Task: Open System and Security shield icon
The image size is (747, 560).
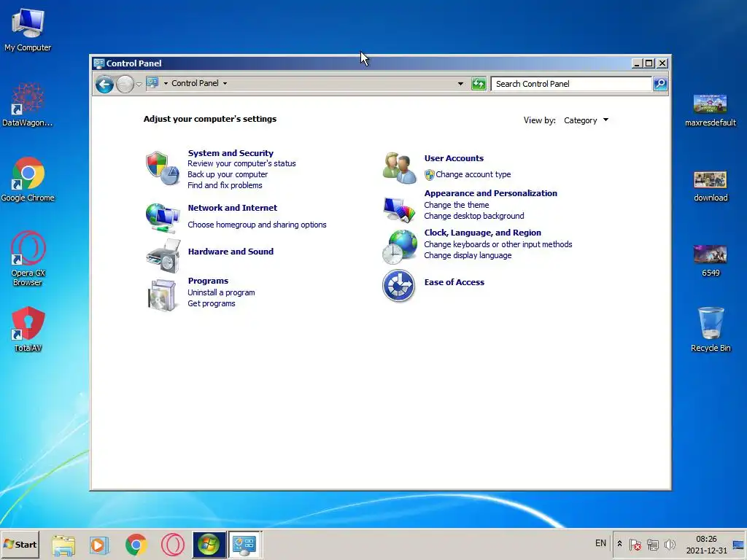Action: (x=163, y=168)
